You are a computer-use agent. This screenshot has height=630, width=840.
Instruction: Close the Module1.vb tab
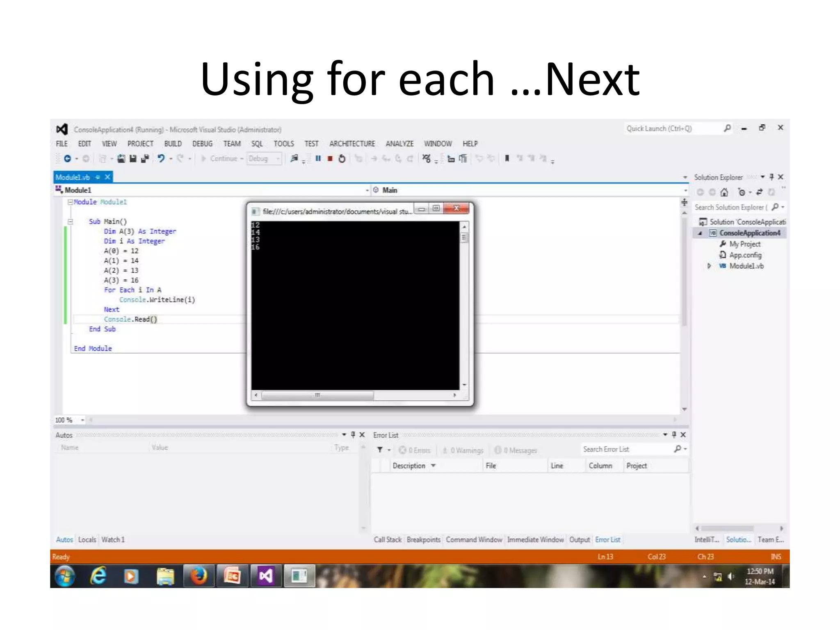(x=107, y=177)
